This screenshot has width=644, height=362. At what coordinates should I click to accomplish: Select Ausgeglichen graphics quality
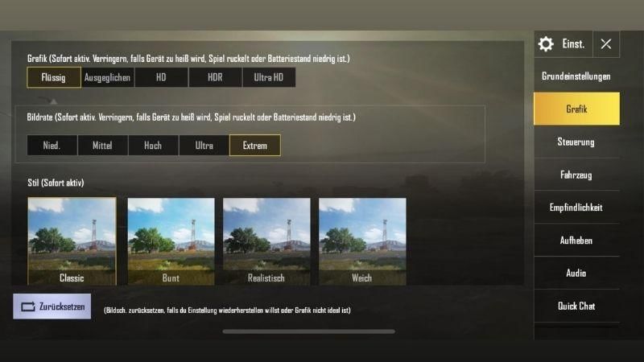coord(108,77)
